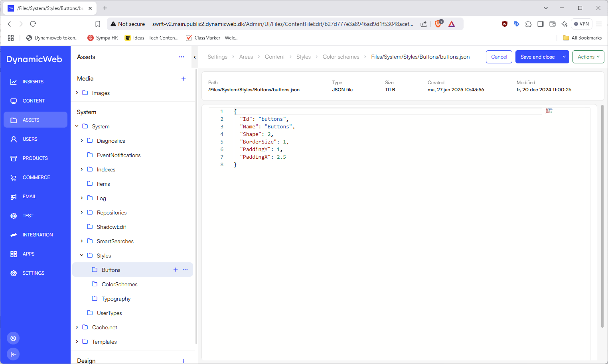Open the Save and close dropdown arrow
608x364 pixels.
[x=564, y=57]
